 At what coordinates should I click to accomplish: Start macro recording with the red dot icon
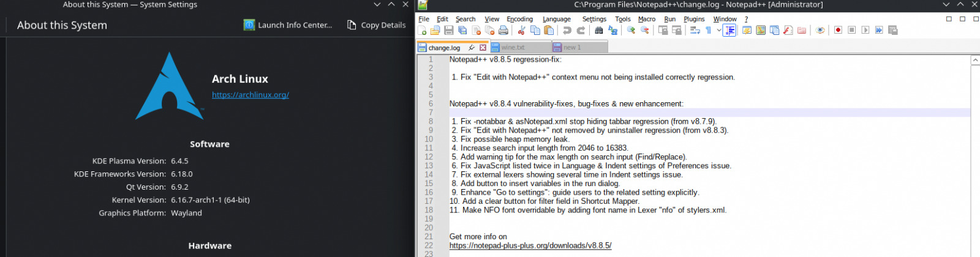coord(838,30)
